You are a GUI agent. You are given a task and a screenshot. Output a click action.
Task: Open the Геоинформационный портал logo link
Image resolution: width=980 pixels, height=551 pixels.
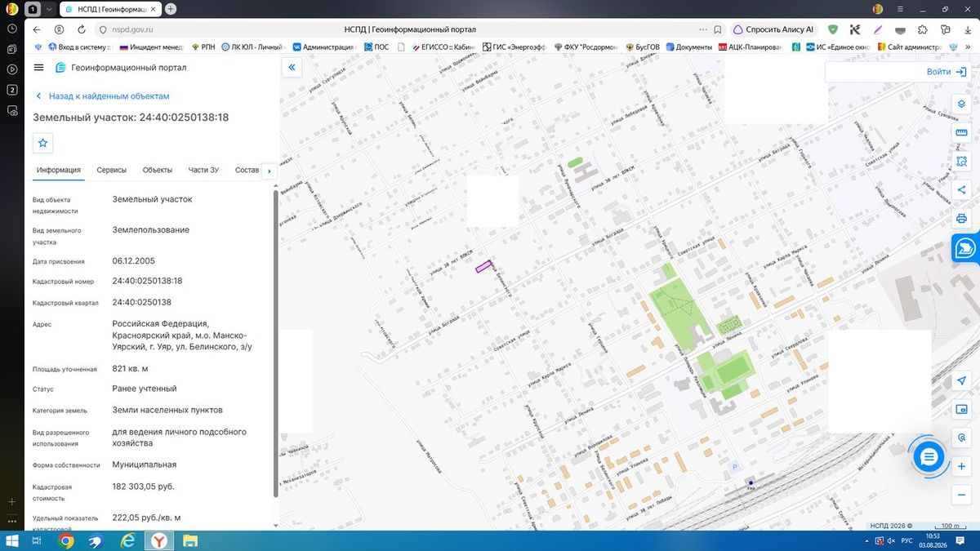pyautogui.click(x=120, y=68)
